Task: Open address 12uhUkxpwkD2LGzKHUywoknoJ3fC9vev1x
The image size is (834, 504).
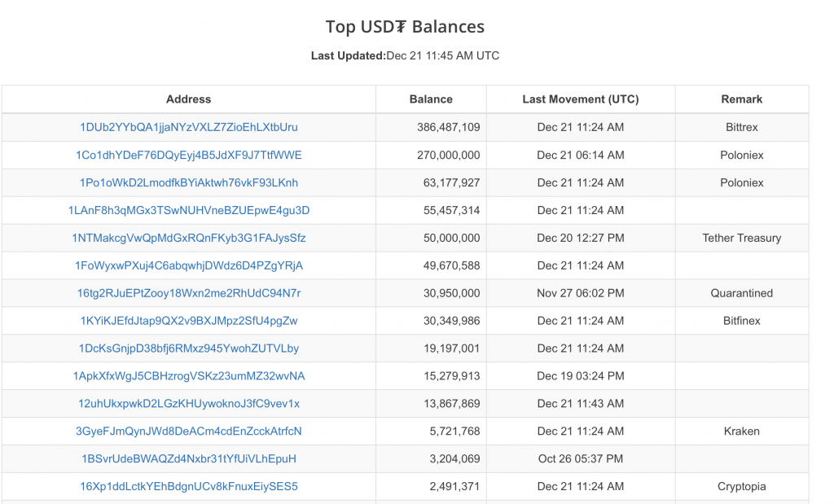Action: (x=188, y=404)
